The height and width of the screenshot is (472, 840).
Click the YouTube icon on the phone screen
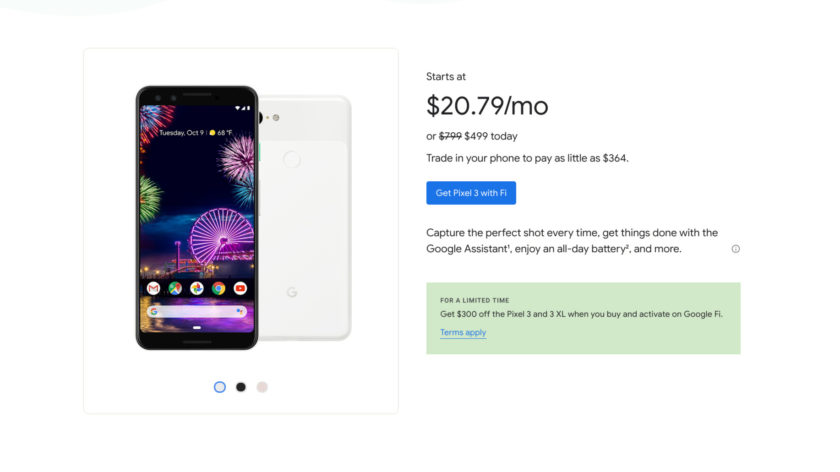pos(240,289)
